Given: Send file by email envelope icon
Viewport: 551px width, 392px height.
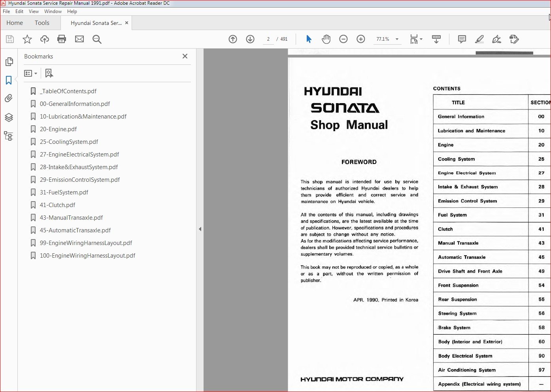Looking at the screenshot, I should pos(79,39).
